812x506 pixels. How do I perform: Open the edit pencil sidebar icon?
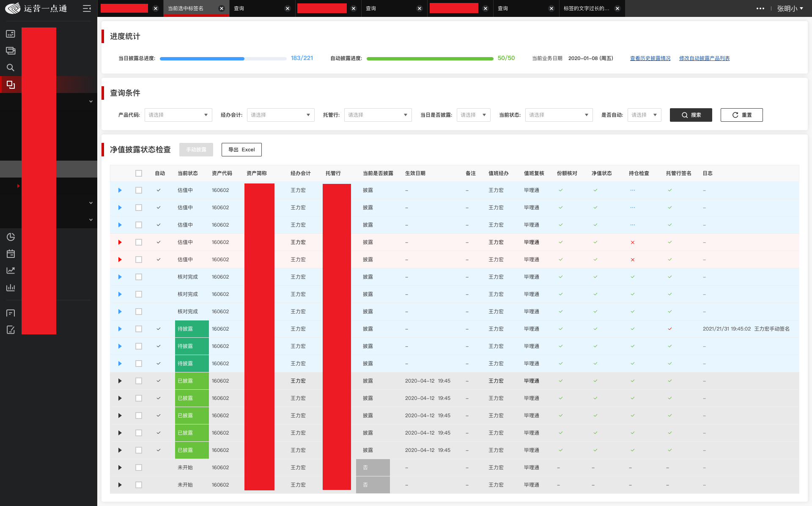[x=11, y=330]
